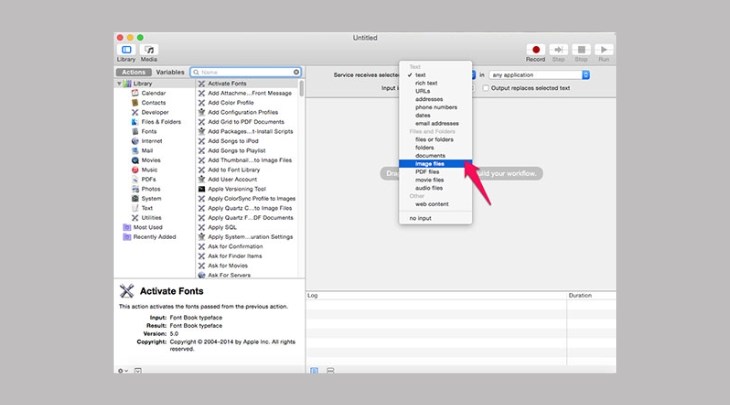
Task: Open the Recently Added smart folder
Action: pyautogui.click(x=155, y=237)
